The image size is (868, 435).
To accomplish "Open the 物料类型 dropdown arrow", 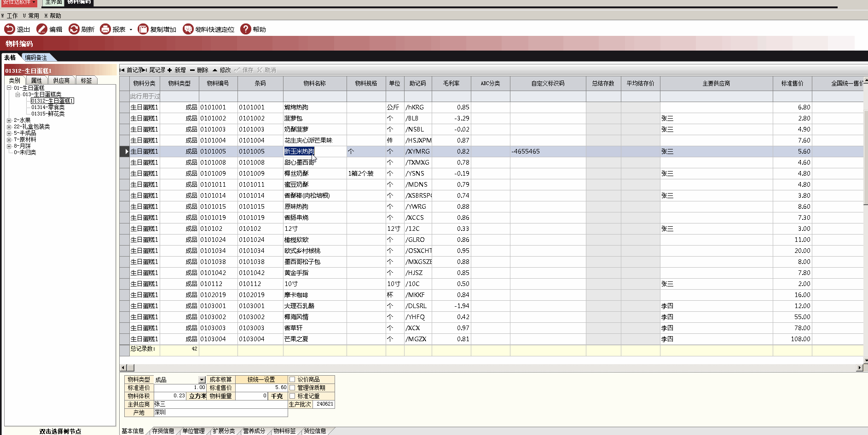I will [x=202, y=380].
